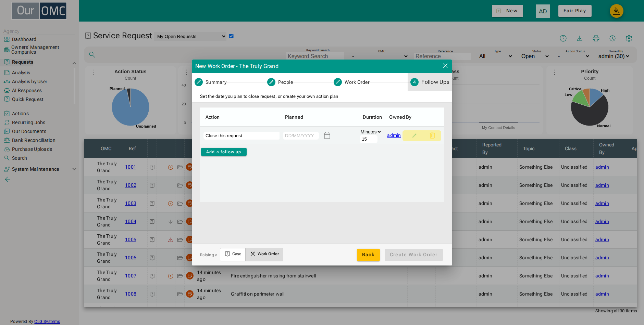This screenshot has width=644, height=325.
Task: Delete the follow up with trash icon
Action: pos(432,135)
